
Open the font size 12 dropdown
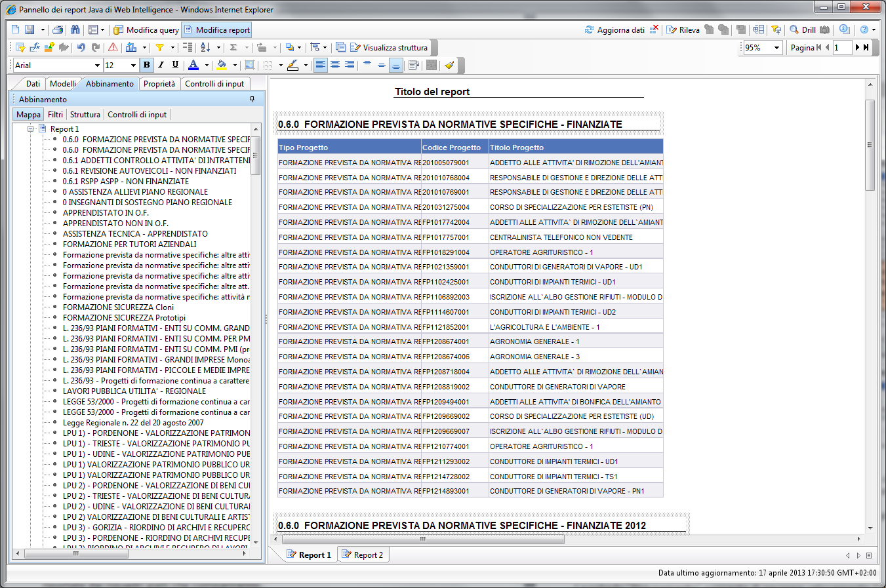133,65
